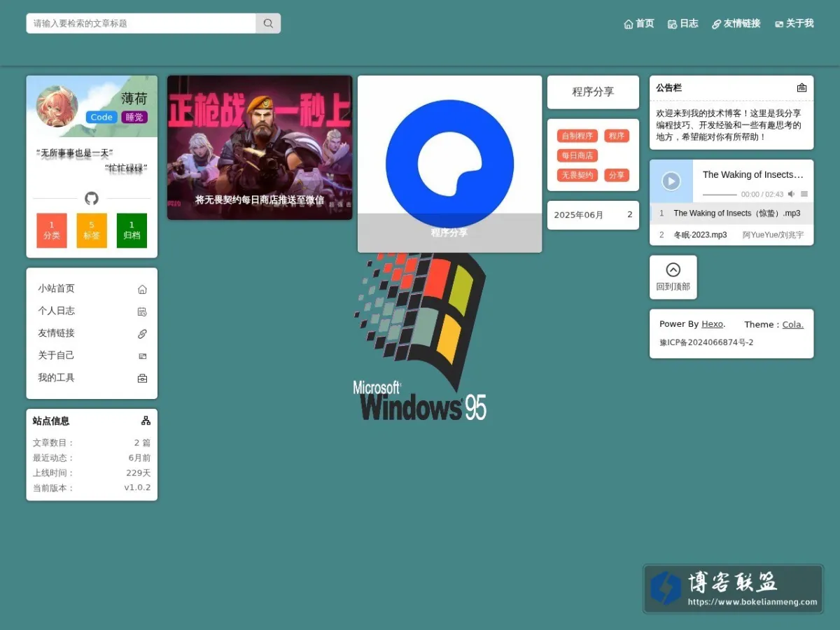Open the orange 标签 count tile
This screenshot has height=630, width=840.
pos(92,230)
